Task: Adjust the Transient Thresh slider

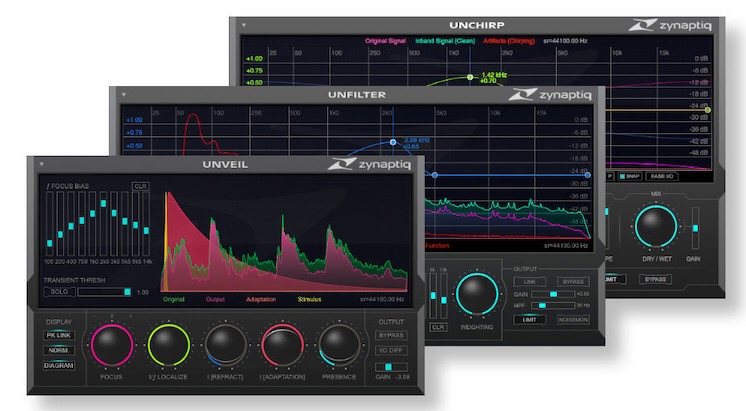Action: coord(104,292)
